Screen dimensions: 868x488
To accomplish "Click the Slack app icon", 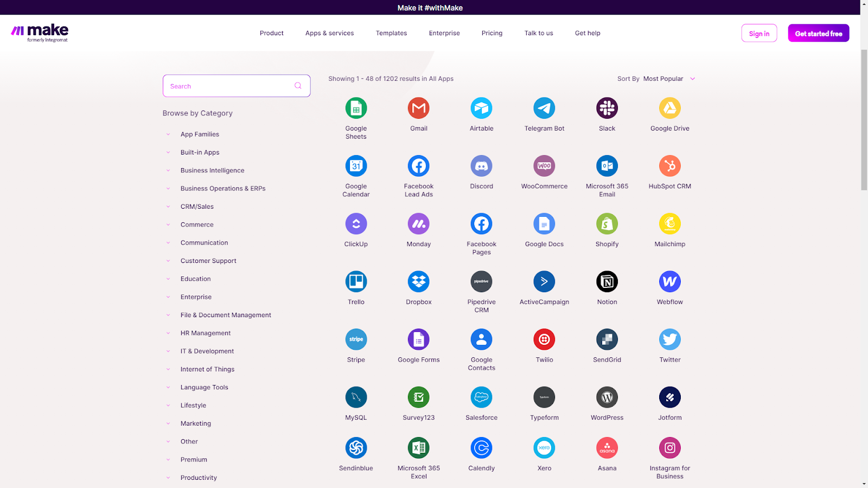I will click(607, 108).
